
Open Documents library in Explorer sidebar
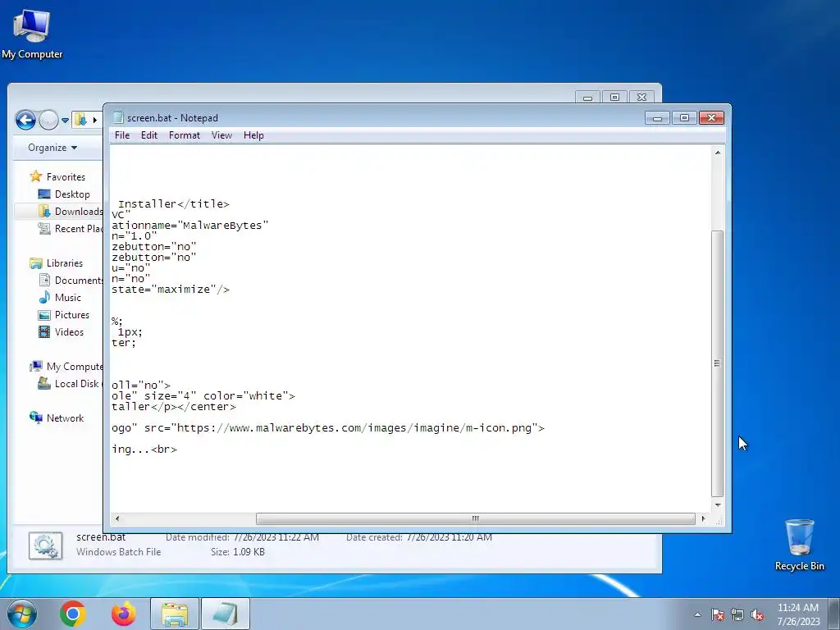point(78,281)
